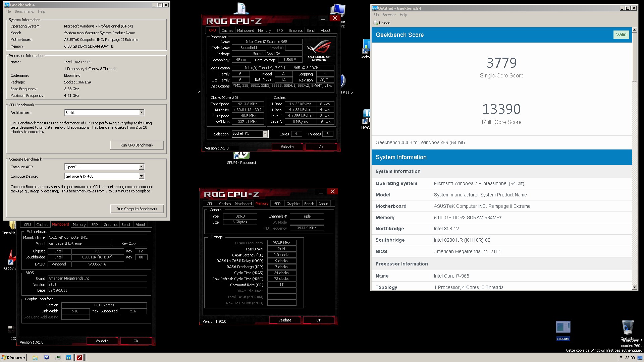Select the Corbeille recycle bin icon
This screenshot has width=644, height=362.
click(628, 330)
